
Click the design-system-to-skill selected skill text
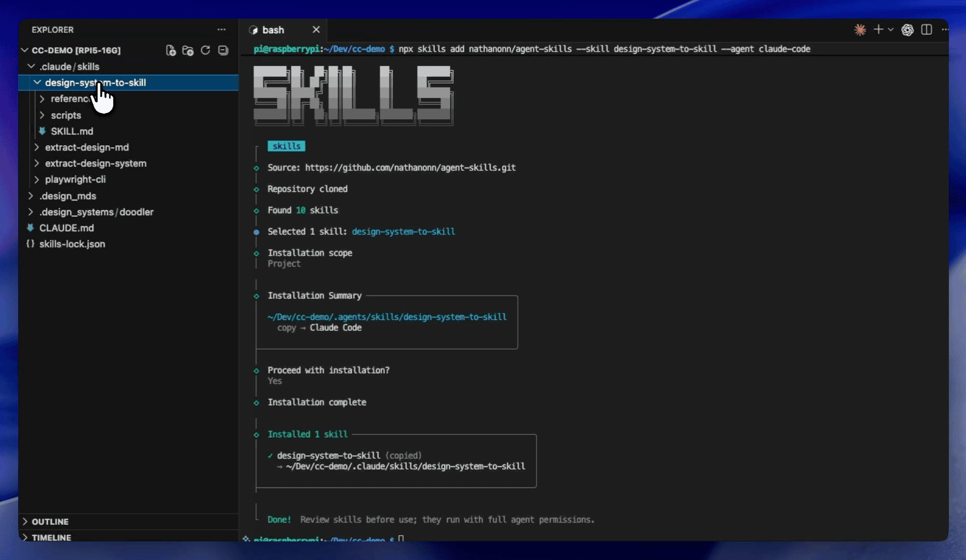click(x=403, y=231)
